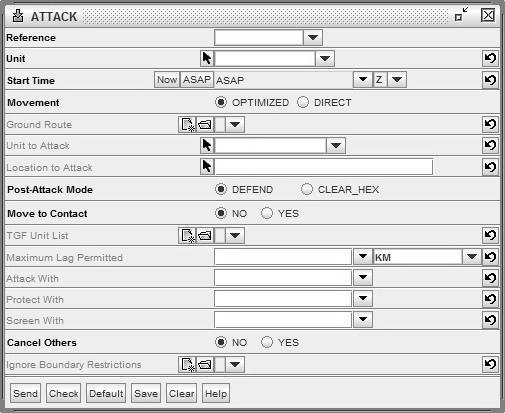This screenshot has width=505, height=413.
Task: Open the Unit to Attack dropdown
Action: [x=336, y=145]
